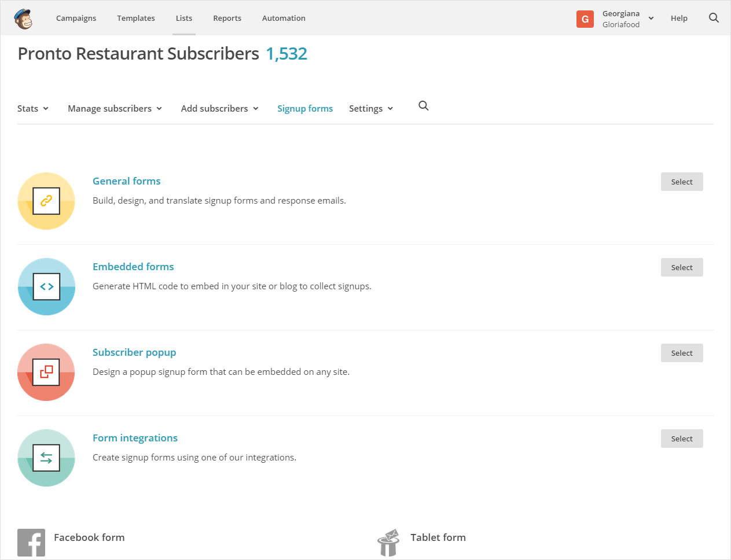Click the Tablet form hat icon
The height and width of the screenshot is (560, 731).
pyautogui.click(x=388, y=543)
